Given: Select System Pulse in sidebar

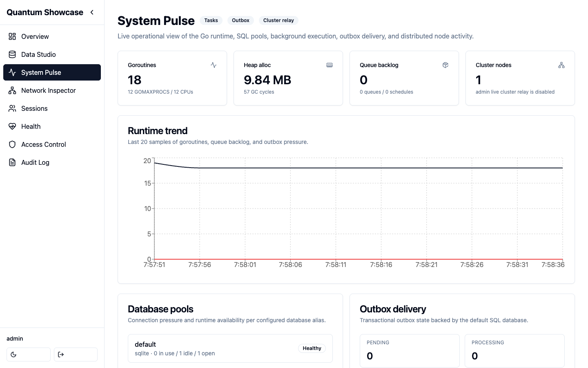Looking at the screenshot, I should click(52, 72).
